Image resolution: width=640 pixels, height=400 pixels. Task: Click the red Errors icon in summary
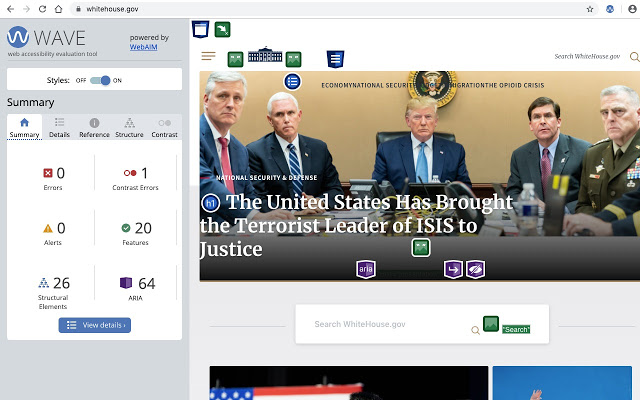pyautogui.click(x=48, y=173)
